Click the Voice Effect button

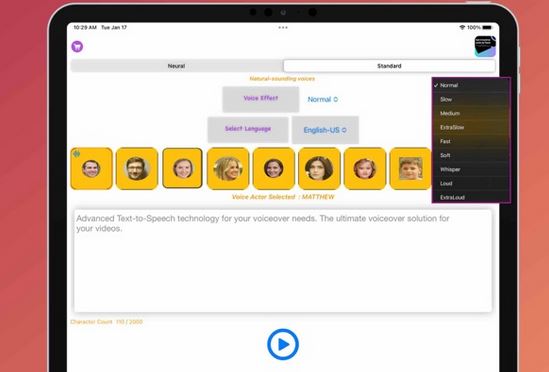coord(261,99)
